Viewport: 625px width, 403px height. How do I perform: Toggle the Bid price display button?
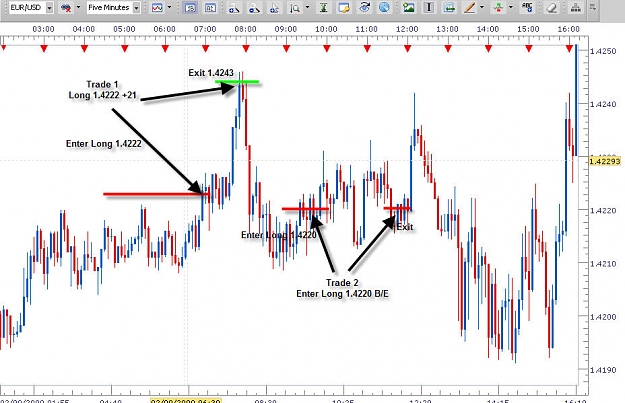(x=190, y=7)
